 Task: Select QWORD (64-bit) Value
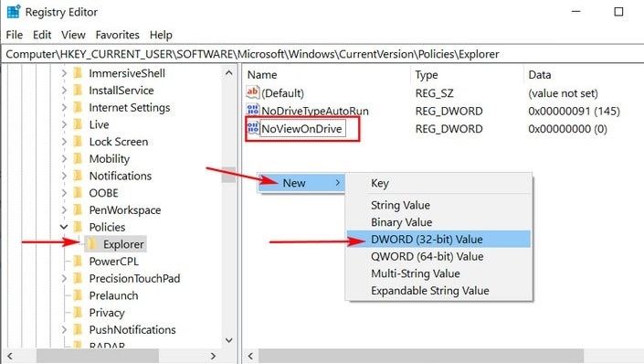438,257
